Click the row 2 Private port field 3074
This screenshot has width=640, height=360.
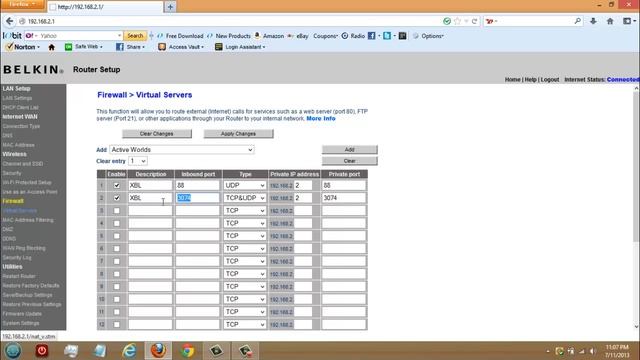point(344,198)
